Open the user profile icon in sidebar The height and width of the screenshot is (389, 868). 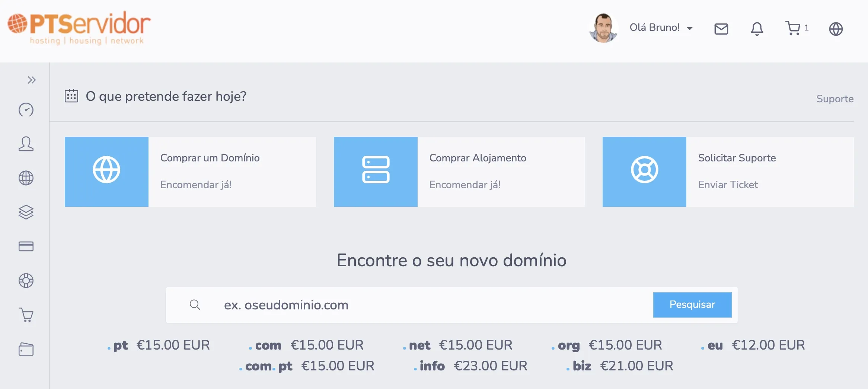click(x=26, y=144)
